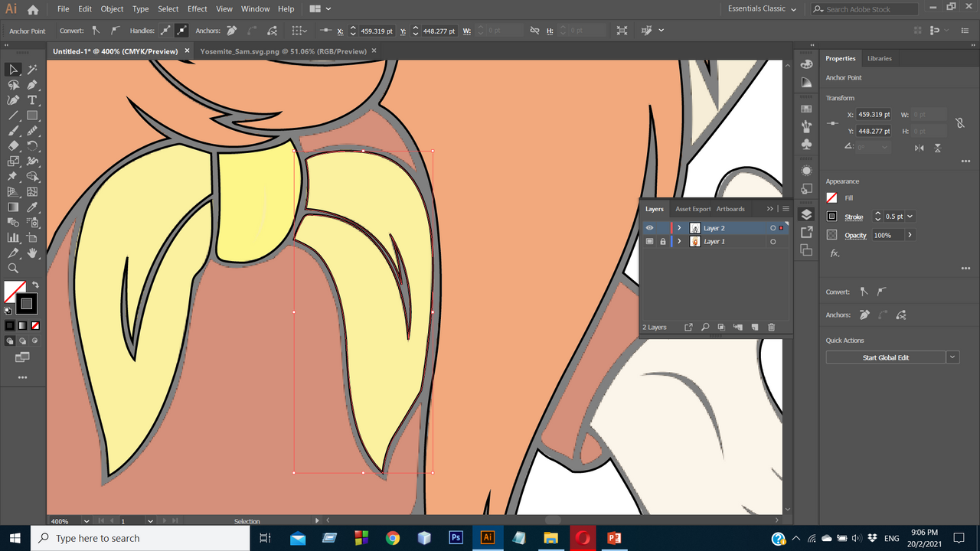The width and height of the screenshot is (980, 551).
Task: Open the Object menu
Action: click(x=112, y=9)
